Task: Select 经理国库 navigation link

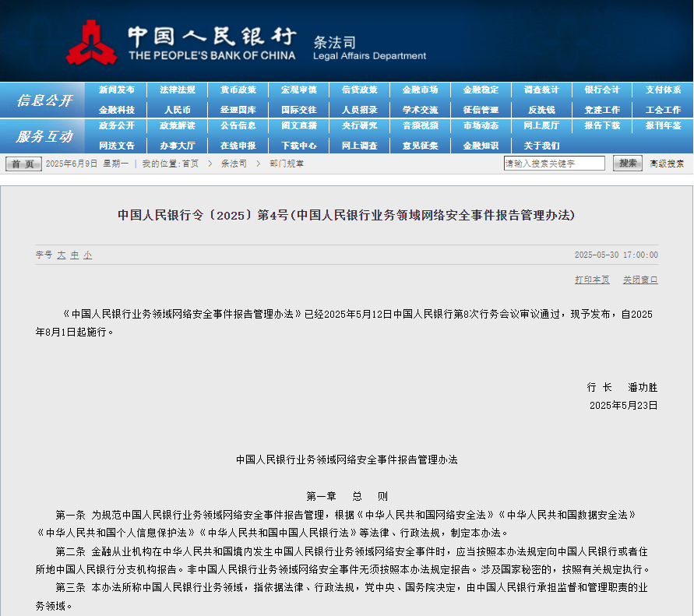Action: pyautogui.click(x=238, y=110)
